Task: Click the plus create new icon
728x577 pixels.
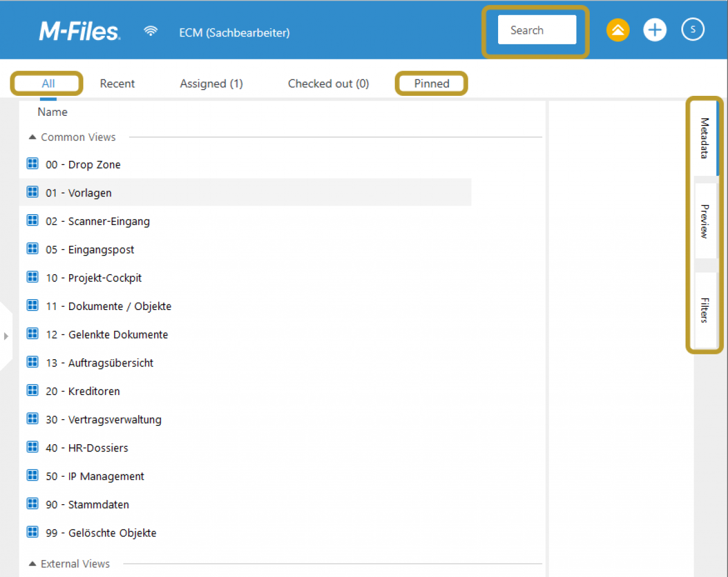Action: click(655, 30)
